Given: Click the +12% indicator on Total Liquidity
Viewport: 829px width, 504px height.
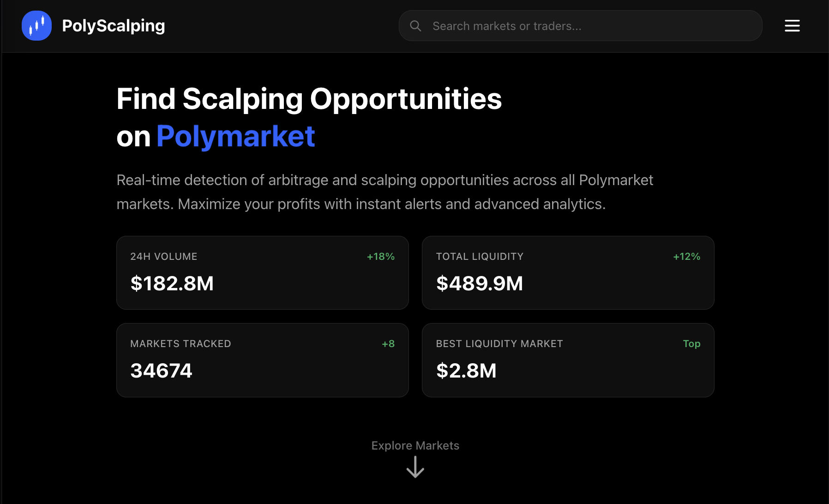Looking at the screenshot, I should [x=686, y=256].
